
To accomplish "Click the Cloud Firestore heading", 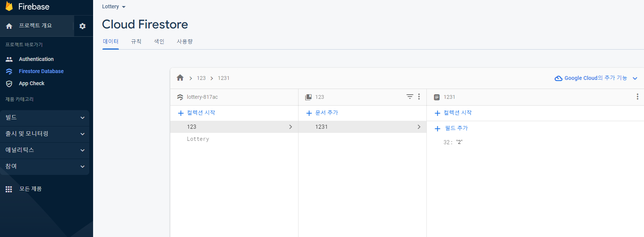I will [x=145, y=24].
